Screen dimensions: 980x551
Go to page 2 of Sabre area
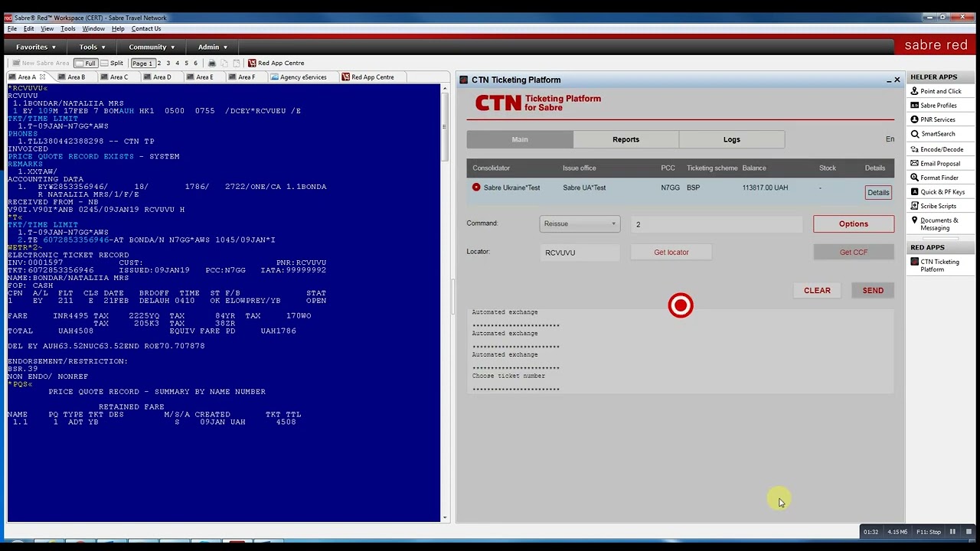pos(158,63)
